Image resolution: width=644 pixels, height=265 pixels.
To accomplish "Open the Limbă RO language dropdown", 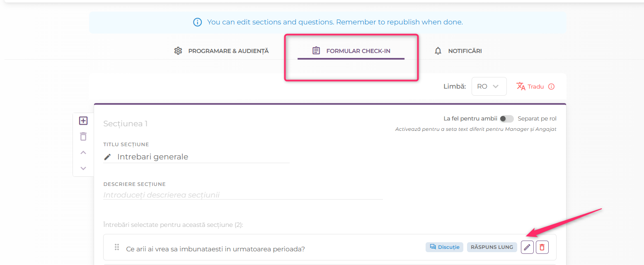I will click(x=489, y=87).
